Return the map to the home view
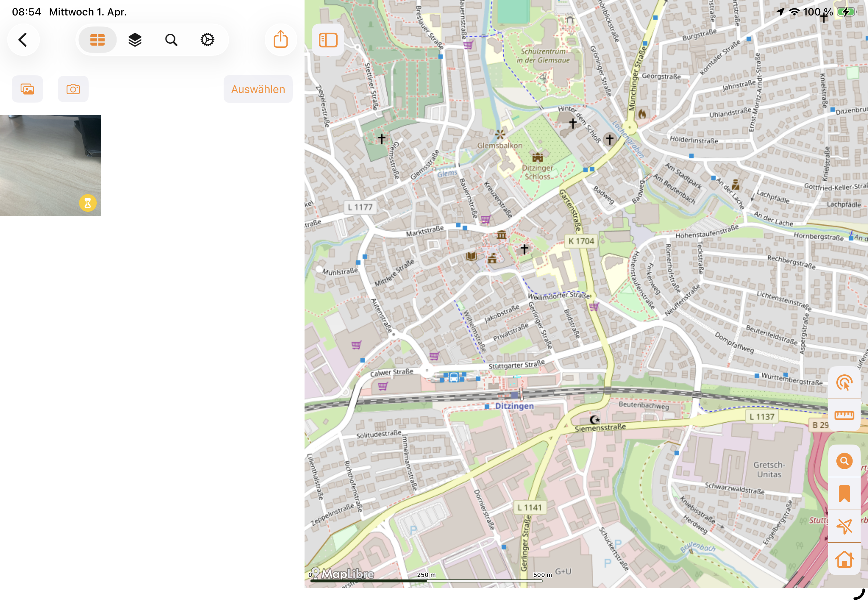 point(844,559)
